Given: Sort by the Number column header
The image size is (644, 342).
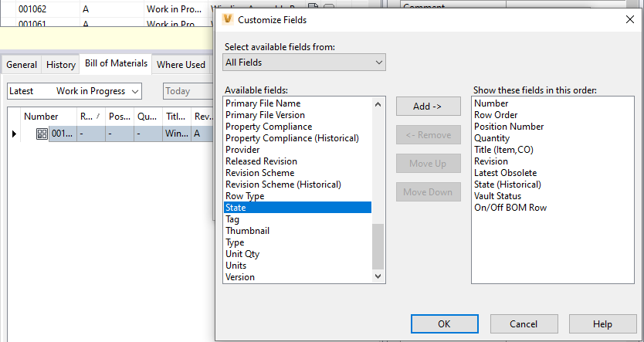Looking at the screenshot, I should [40, 117].
